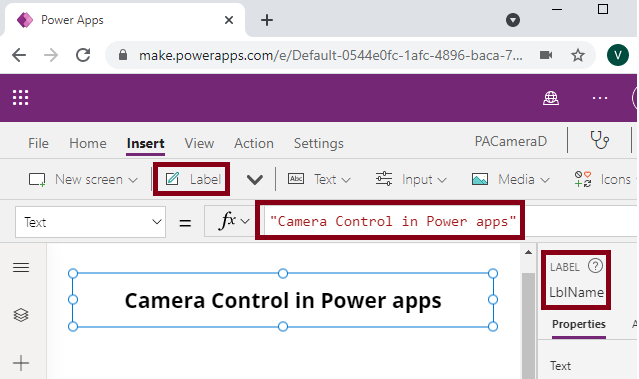Open the app launcher waffle icon
The width and height of the screenshot is (639, 379).
tap(20, 98)
